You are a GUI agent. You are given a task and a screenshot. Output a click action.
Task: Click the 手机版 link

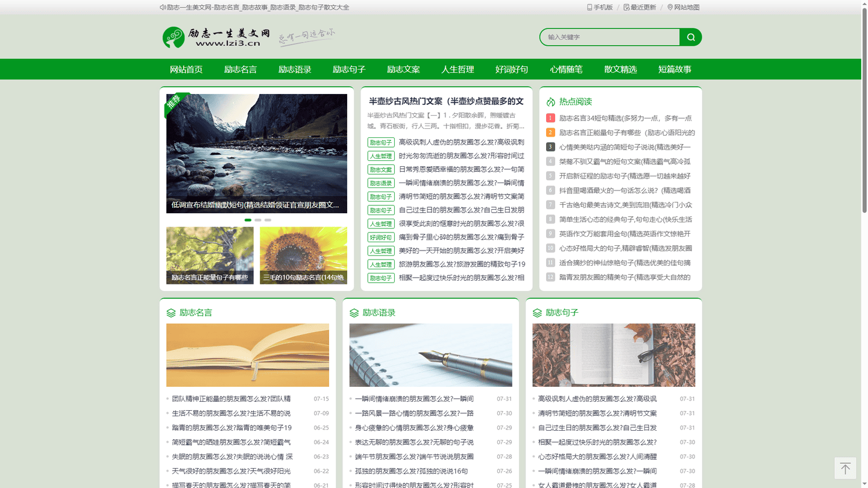click(x=603, y=7)
